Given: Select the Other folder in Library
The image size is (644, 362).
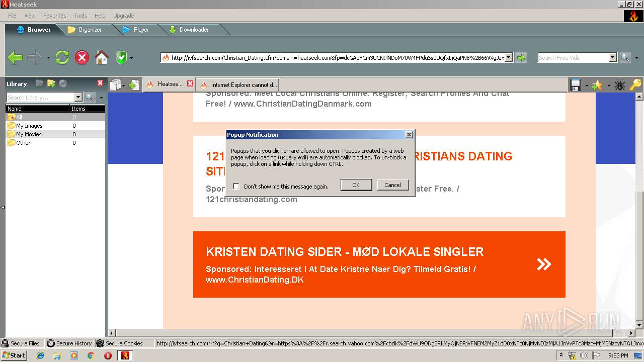Looking at the screenshot, I should tap(55, 143).
